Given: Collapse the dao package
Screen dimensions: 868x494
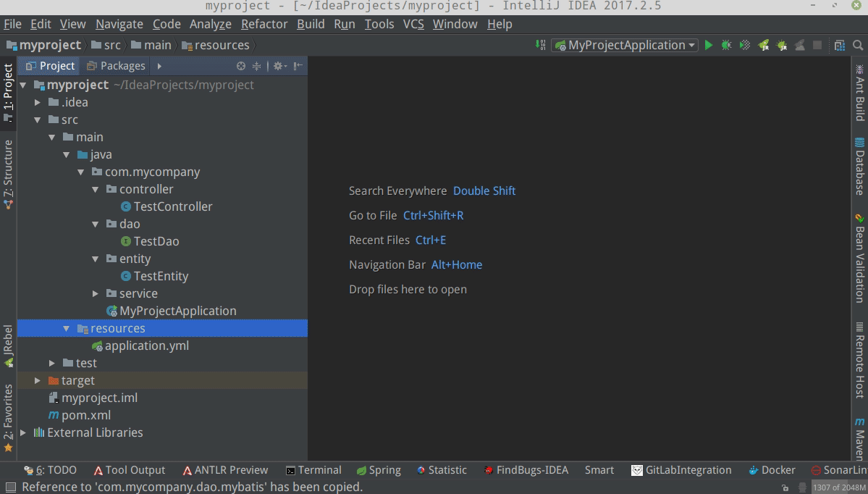Looking at the screenshot, I should 96,225.
